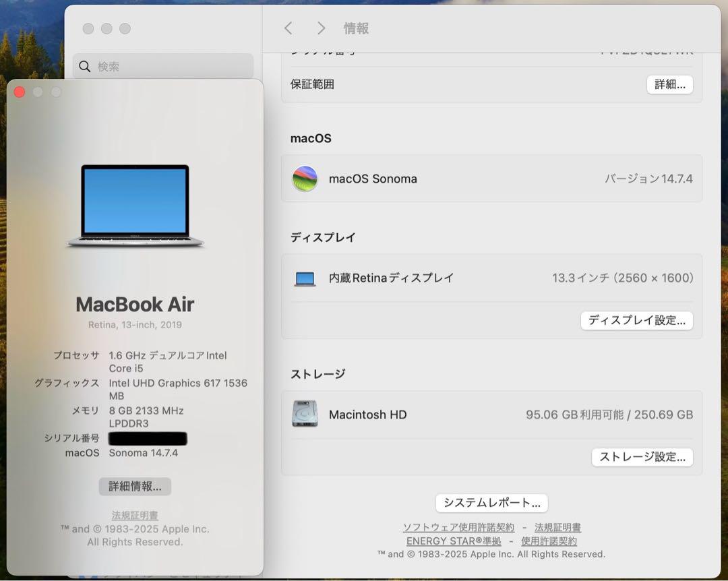The width and height of the screenshot is (728, 581).
Task: Click 'ディスプレイ' section heading
Action: click(323, 237)
